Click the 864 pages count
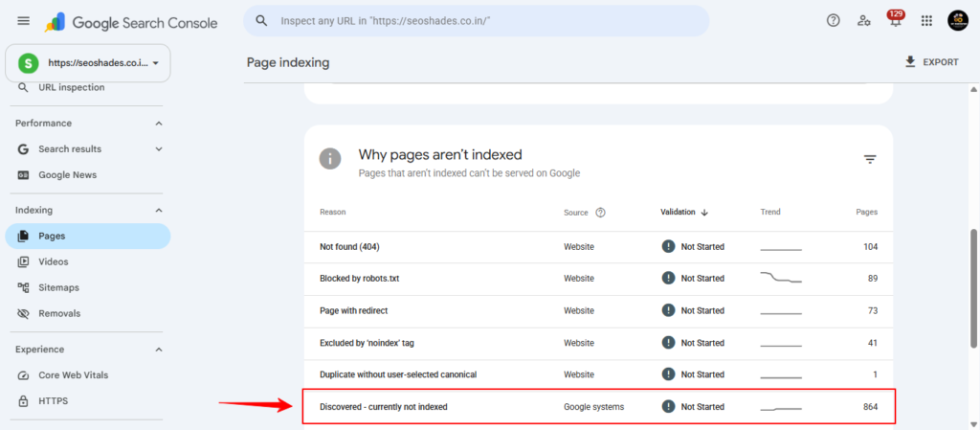 870,407
